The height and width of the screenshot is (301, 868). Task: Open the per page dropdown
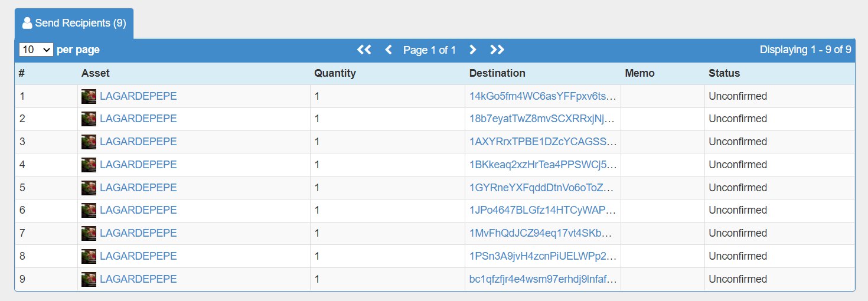36,50
